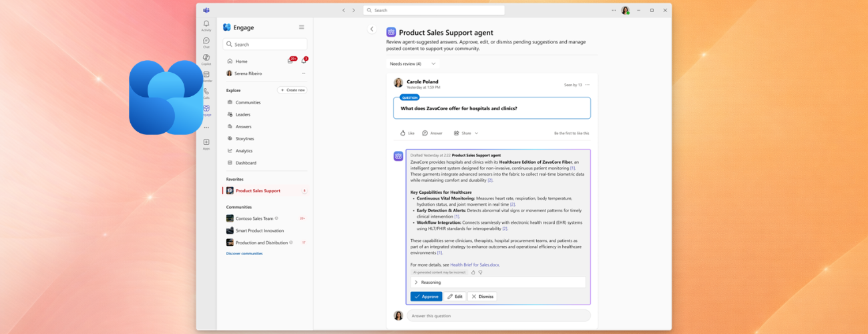Click the Create new button
The height and width of the screenshot is (334, 868).
coord(292,90)
